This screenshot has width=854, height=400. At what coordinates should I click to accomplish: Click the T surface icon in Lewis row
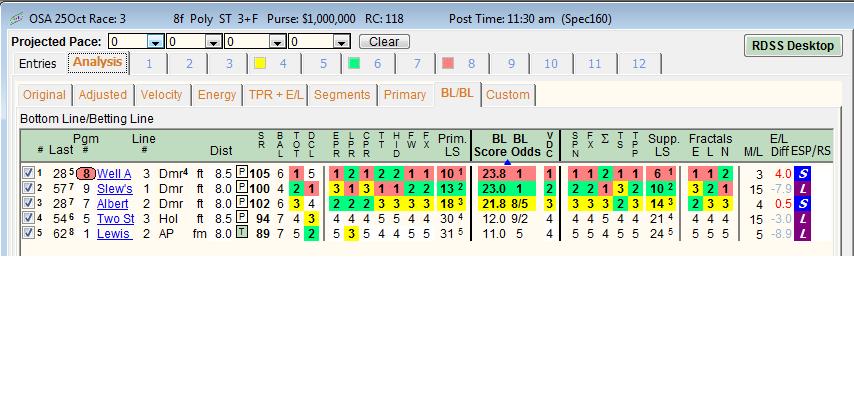pos(242,234)
